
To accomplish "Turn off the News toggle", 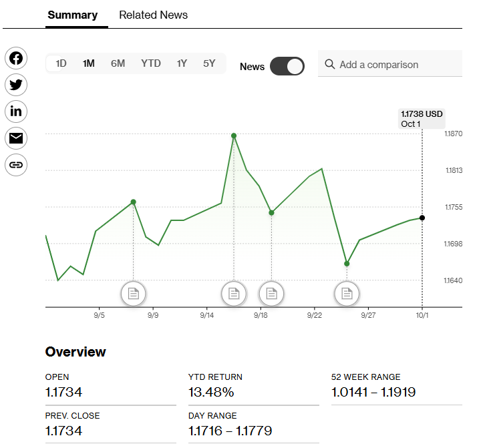I will (x=287, y=66).
